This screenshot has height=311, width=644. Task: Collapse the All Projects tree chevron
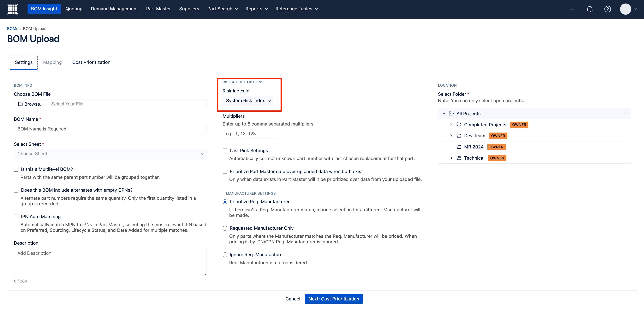(444, 113)
